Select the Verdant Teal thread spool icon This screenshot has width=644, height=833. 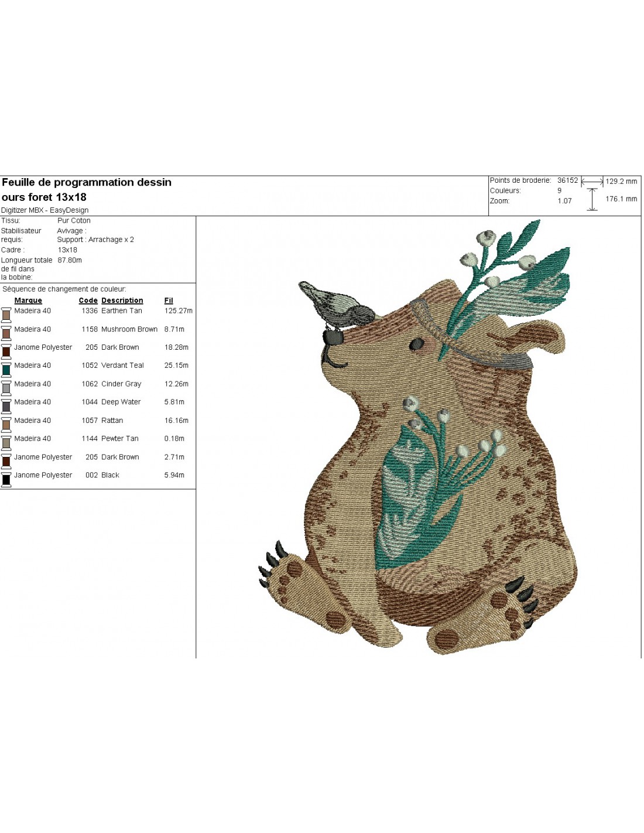click(x=6, y=369)
